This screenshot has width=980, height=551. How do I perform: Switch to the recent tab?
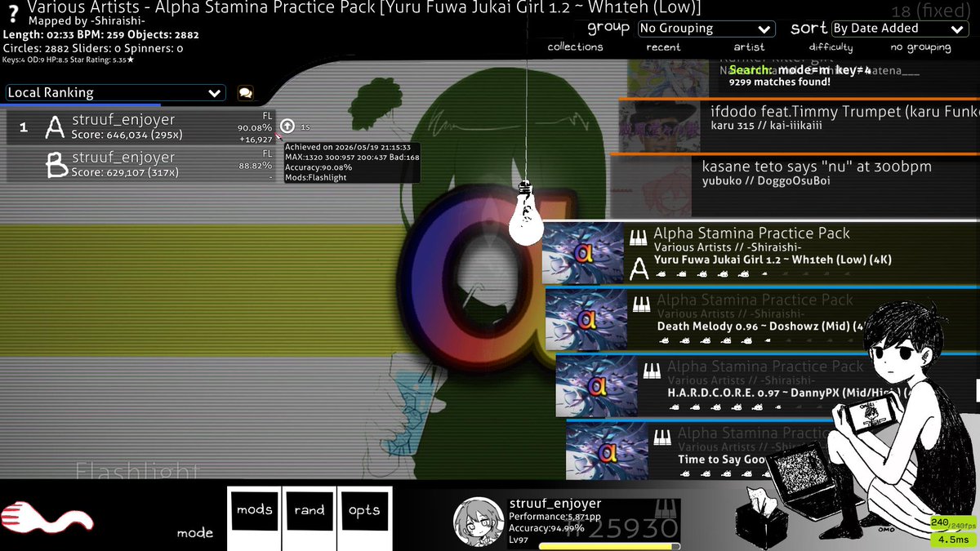(x=663, y=47)
